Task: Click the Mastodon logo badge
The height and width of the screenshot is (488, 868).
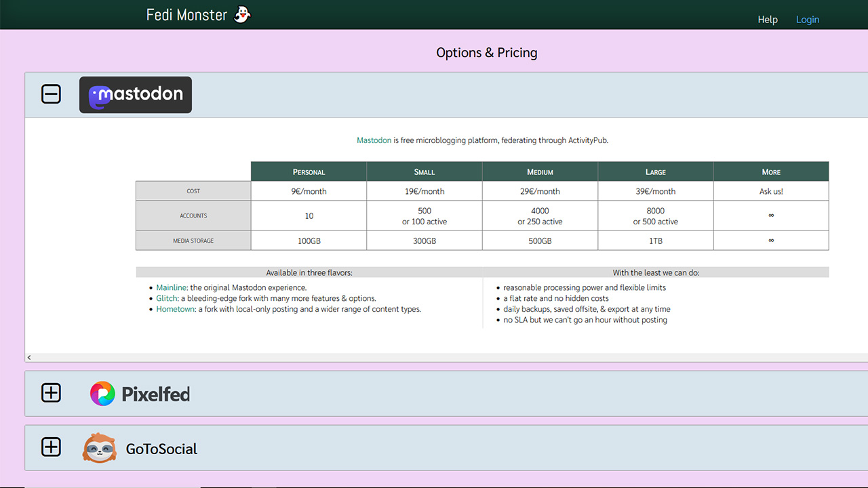Action: [x=136, y=95]
